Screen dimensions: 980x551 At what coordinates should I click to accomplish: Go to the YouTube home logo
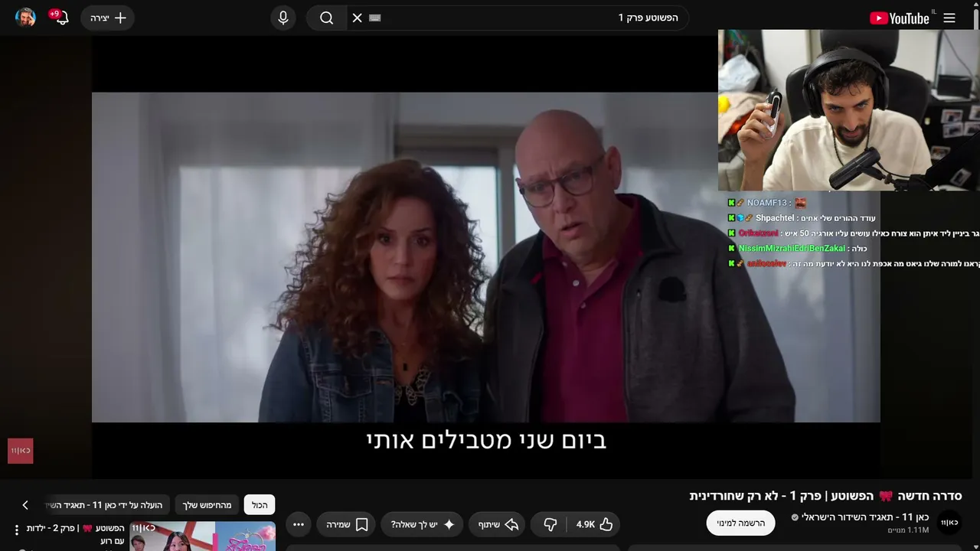pos(900,18)
